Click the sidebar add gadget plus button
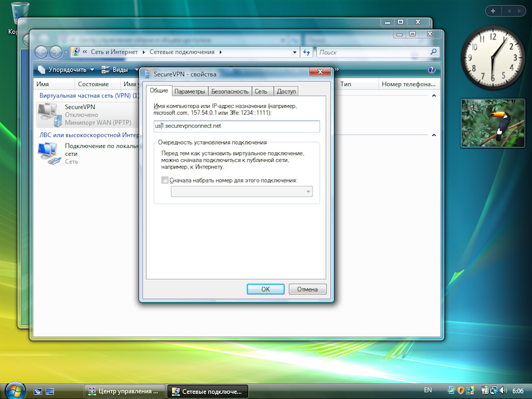The width and height of the screenshot is (532, 399). coord(493,11)
